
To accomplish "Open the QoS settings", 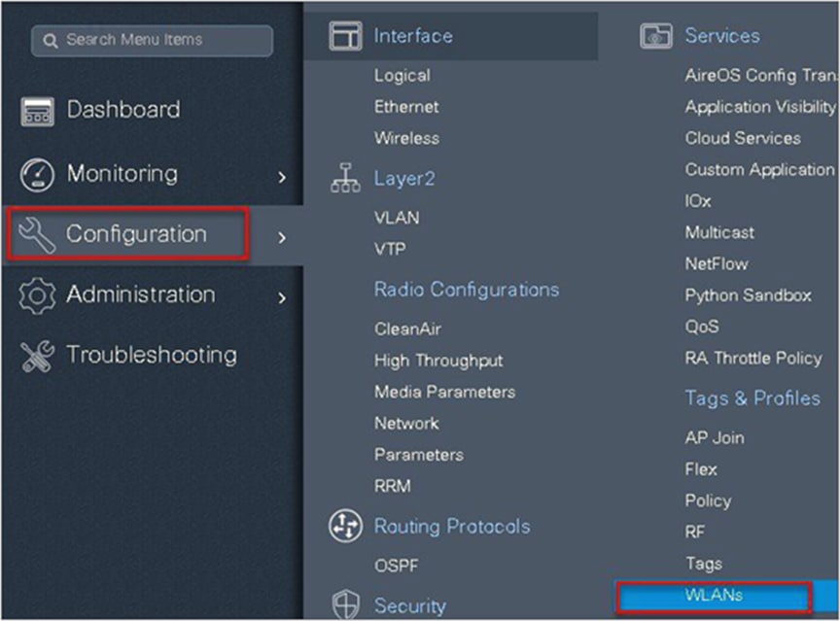I will [702, 327].
